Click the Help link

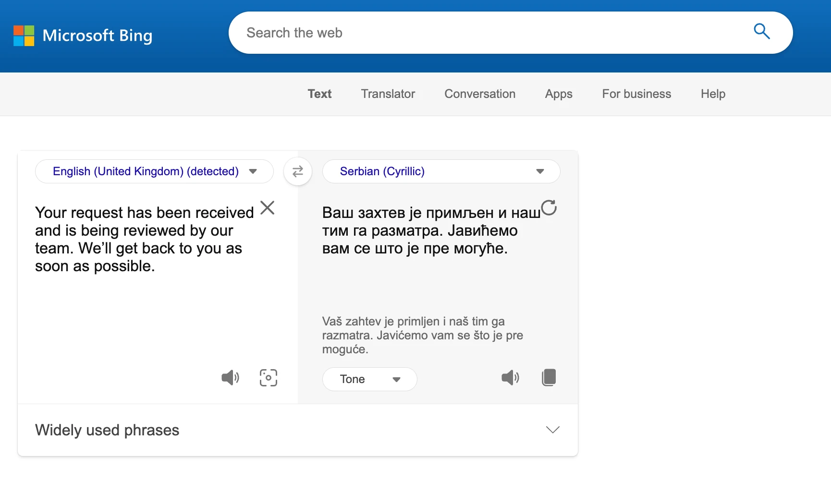point(712,94)
